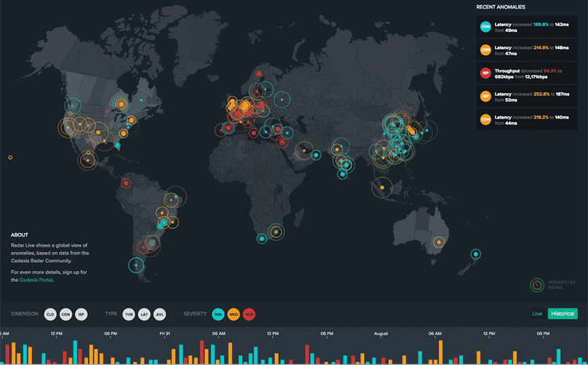Click the orange anomaly marker in Mexico
This screenshot has width=588, height=365.
[x=88, y=161]
